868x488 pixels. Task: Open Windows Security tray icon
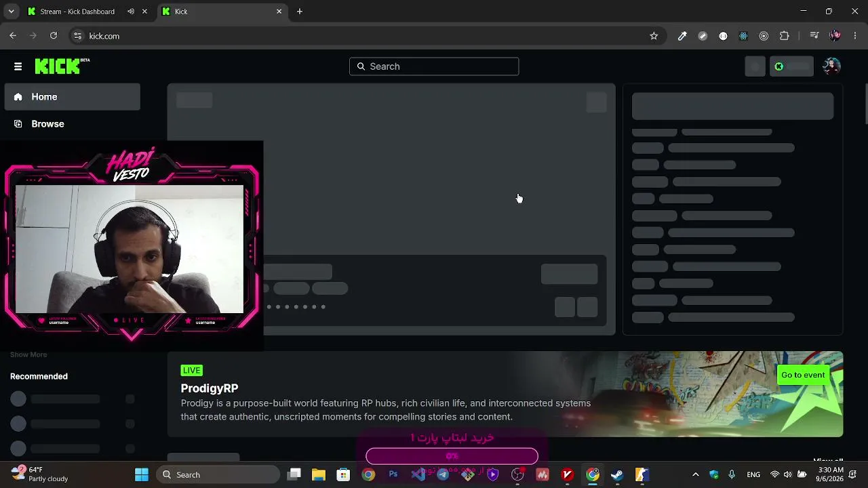pos(713,474)
